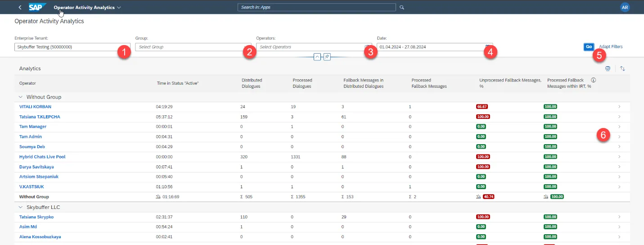Collapse the Without Group section
Viewport: 644px width, 245px height.
[x=21, y=97]
